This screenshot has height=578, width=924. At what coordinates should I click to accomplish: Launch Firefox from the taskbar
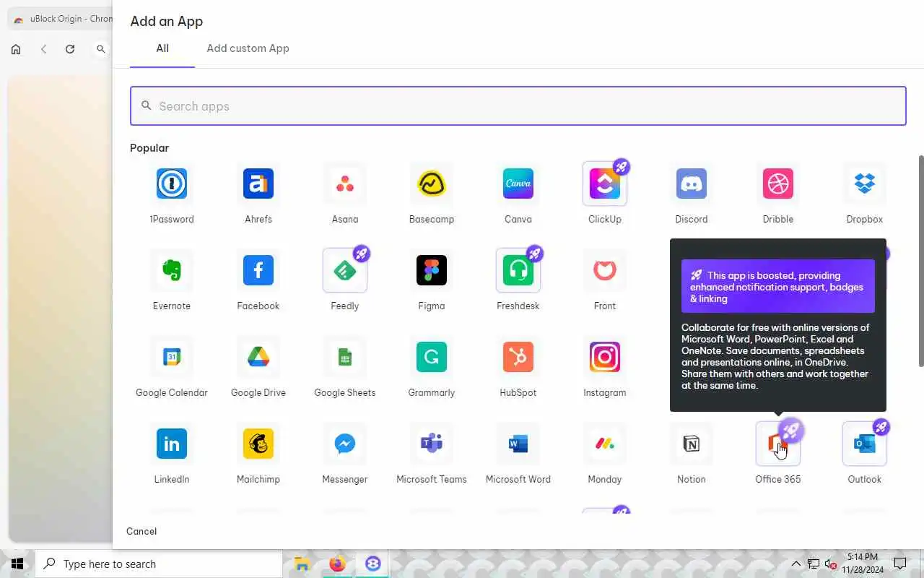[x=337, y=564]
